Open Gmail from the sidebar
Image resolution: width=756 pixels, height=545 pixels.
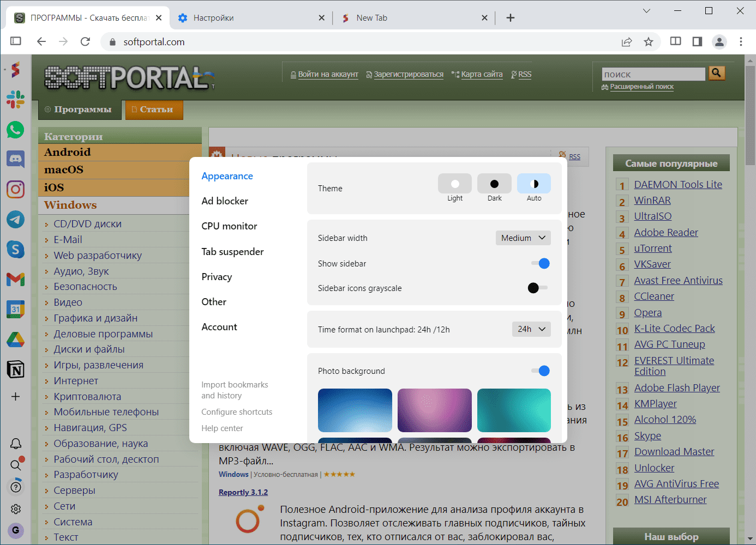15,279
